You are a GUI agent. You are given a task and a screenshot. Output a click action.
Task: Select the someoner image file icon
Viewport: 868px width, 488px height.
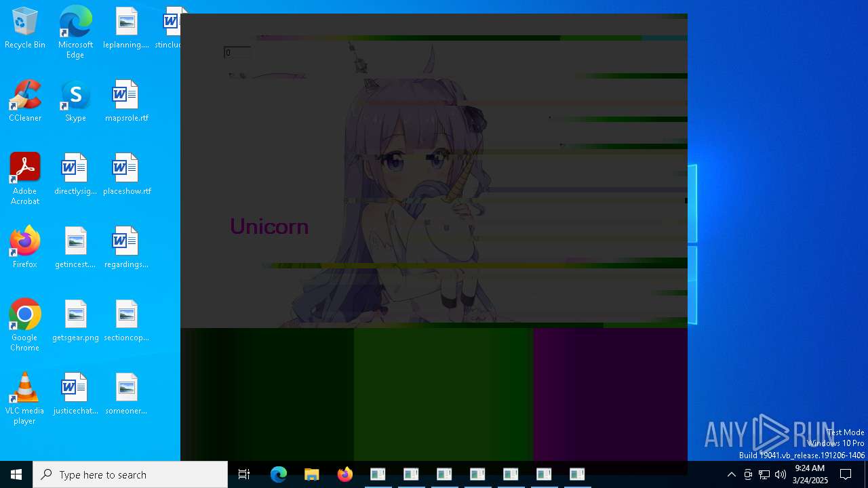126,394
